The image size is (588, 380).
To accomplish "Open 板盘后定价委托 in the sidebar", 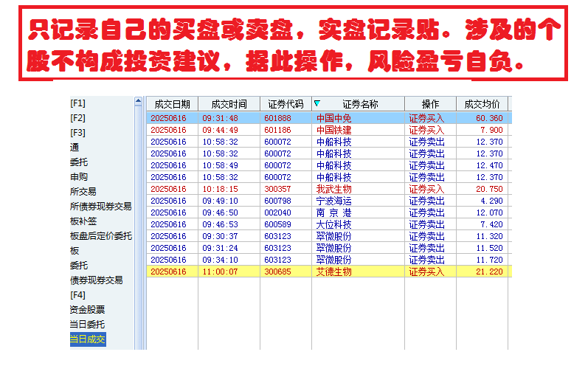I will pyautogui.click(x=101, y=236).
